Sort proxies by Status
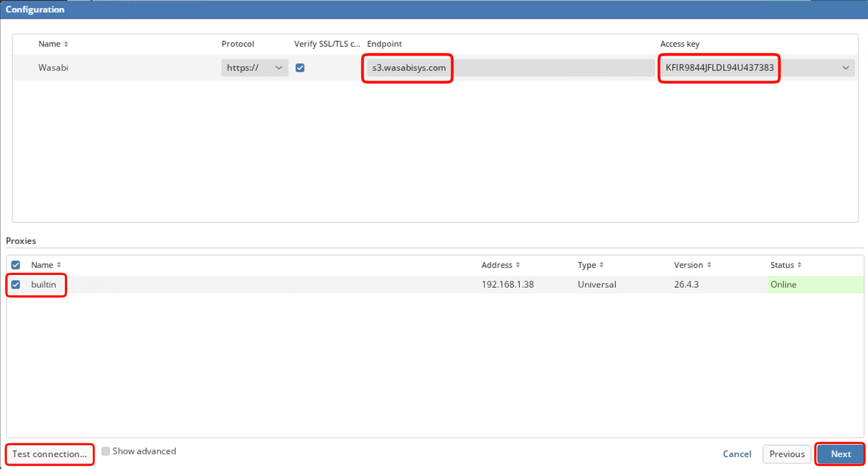 point(786,265)
